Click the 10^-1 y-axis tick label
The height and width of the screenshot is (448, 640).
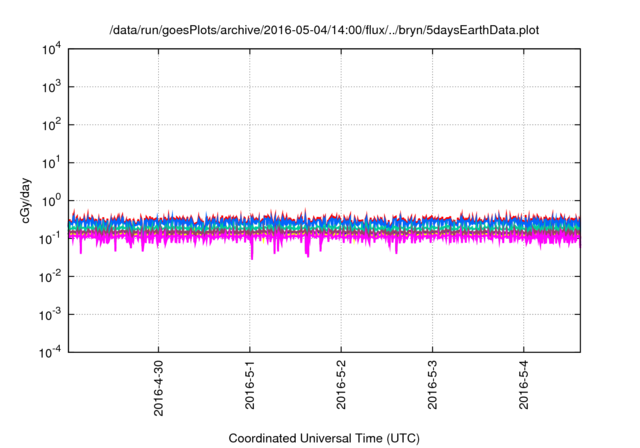[x=51, y=239]
